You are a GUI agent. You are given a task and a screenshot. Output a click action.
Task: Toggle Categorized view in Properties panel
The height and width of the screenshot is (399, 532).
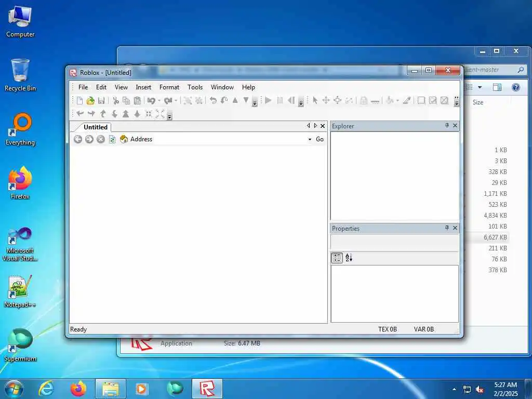click(337, 258)
